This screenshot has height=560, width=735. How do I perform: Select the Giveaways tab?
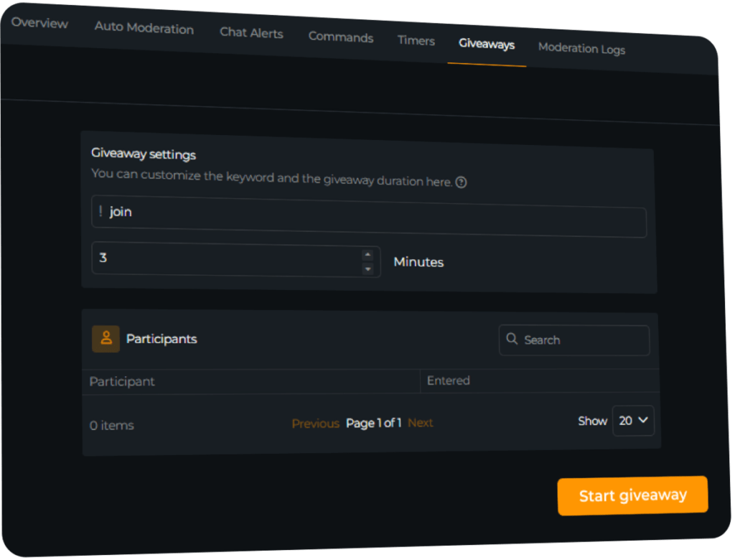pos(487,45)
